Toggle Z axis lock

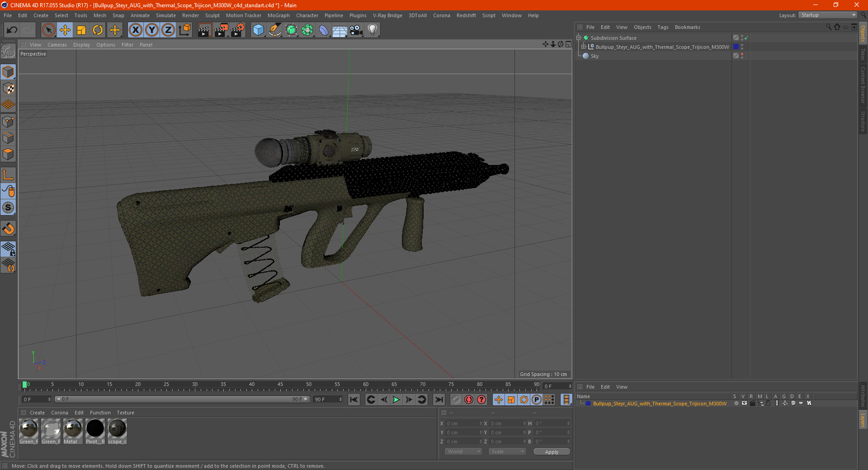(168, 30)
